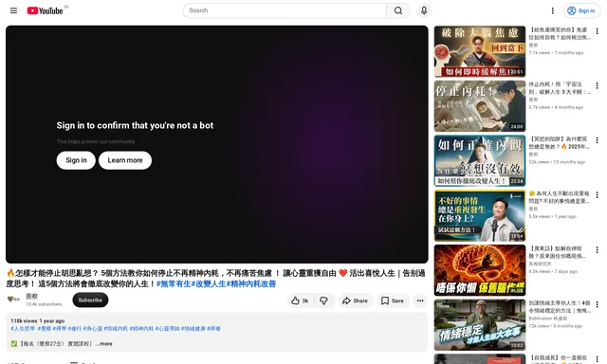607x364 pixels.
Task: Open options for the 3.7k views video
Action: click(x=597, y=86)
